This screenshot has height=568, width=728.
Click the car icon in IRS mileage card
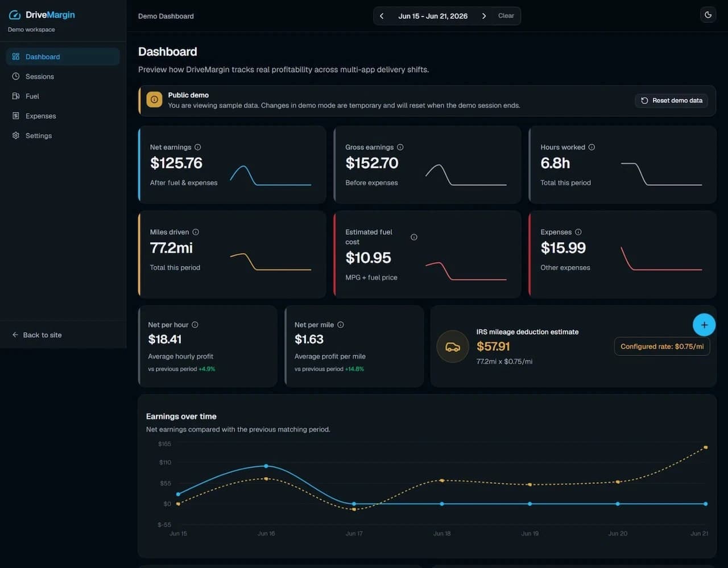tap(453, 346)
